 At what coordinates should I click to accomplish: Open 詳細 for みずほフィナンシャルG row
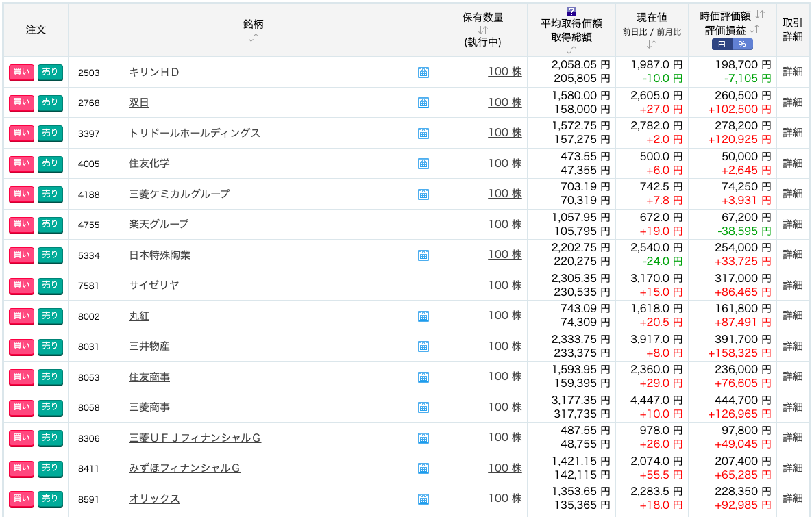click(x=793, y=468)
